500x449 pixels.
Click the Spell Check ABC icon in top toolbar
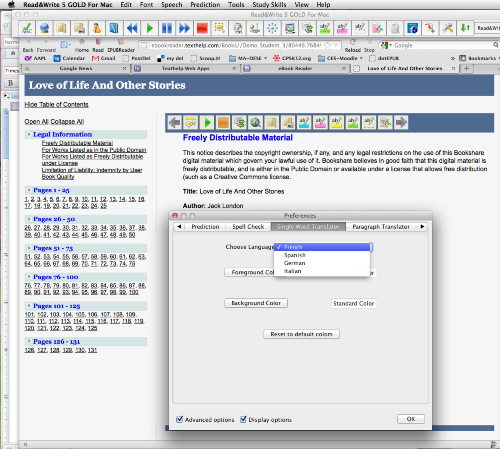(x=27, y=28)
